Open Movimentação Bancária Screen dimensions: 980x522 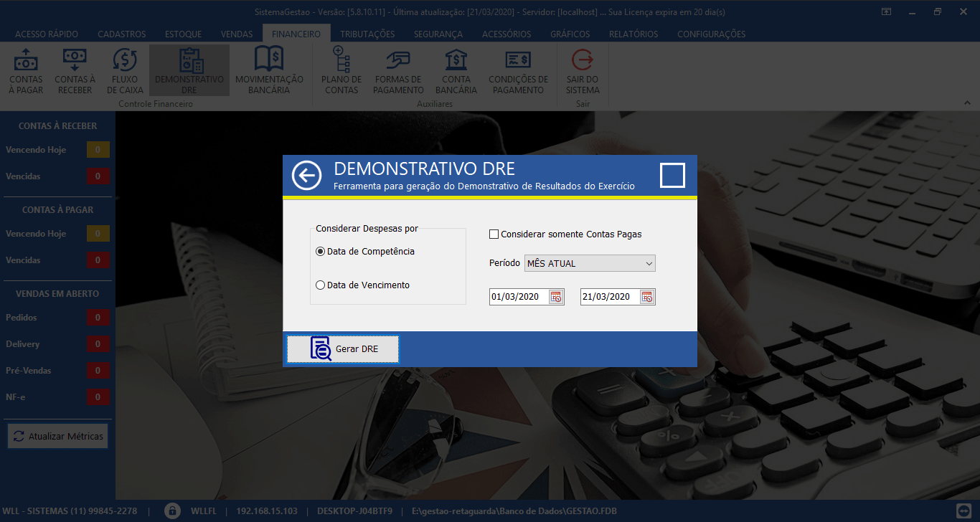(269, 71)
